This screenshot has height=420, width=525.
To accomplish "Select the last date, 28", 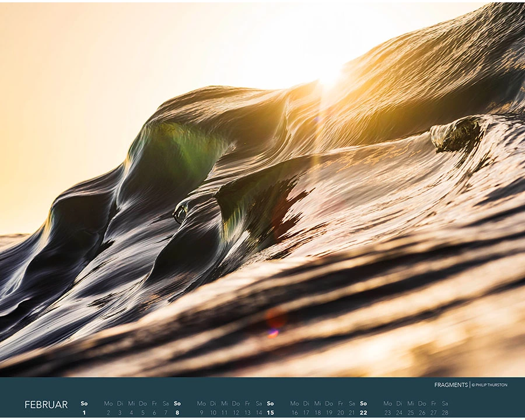I will tap(445, 413).
